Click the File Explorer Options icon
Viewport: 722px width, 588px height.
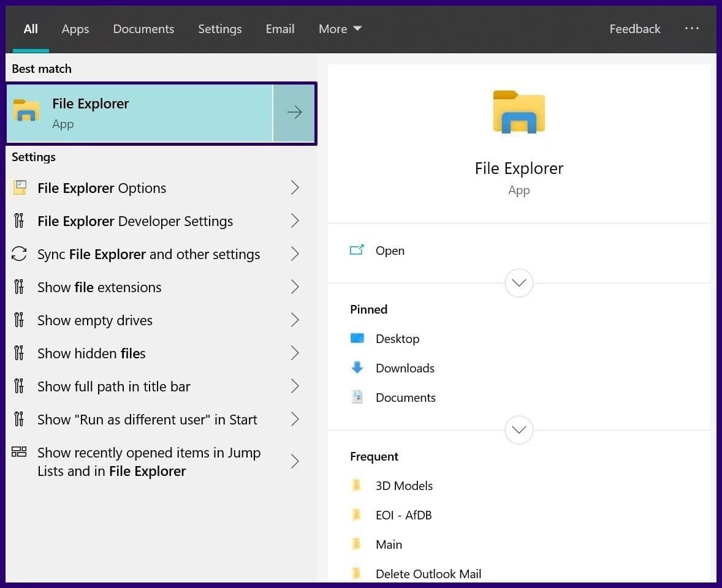coord(20,187)
